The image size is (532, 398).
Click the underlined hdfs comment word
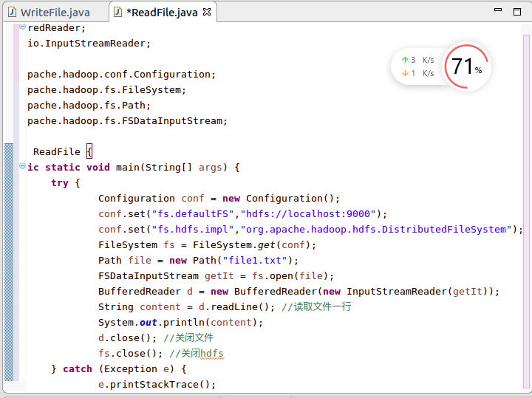(x=212, y=354)
